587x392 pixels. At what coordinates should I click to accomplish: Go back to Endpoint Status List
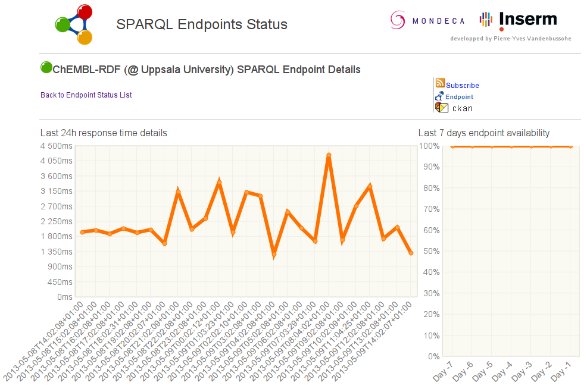[x=86, y=95]
